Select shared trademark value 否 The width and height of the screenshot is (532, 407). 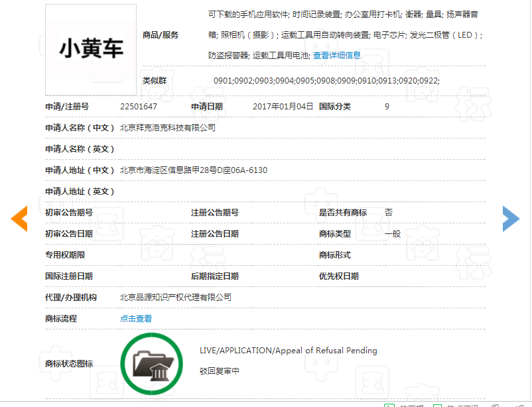389,213
